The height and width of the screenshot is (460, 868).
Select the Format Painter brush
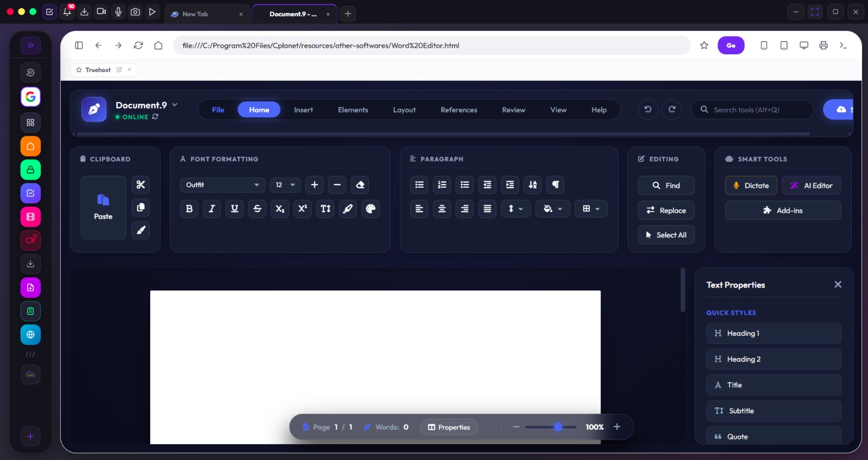(x=141, y=231)
